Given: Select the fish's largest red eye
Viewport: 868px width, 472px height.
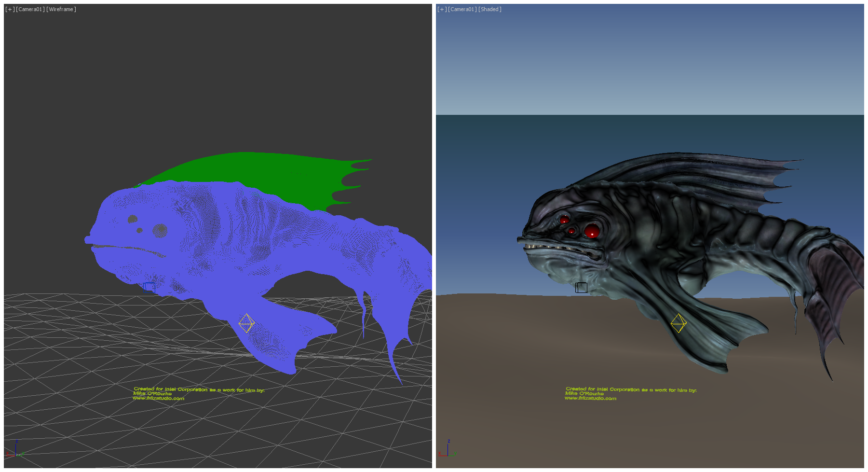Looking at the screenshot, I should [x=592, y=231].
